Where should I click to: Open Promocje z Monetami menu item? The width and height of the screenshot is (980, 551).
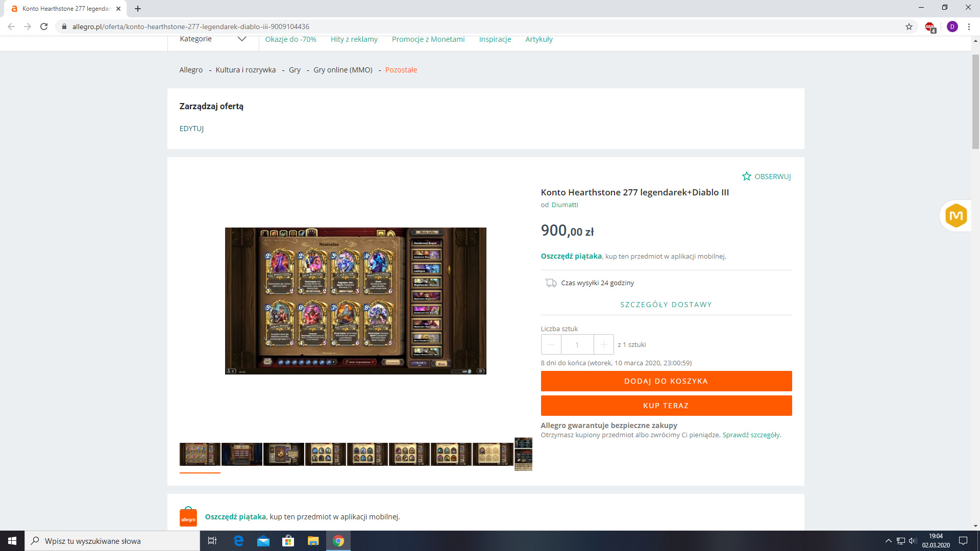click(428, 39)
